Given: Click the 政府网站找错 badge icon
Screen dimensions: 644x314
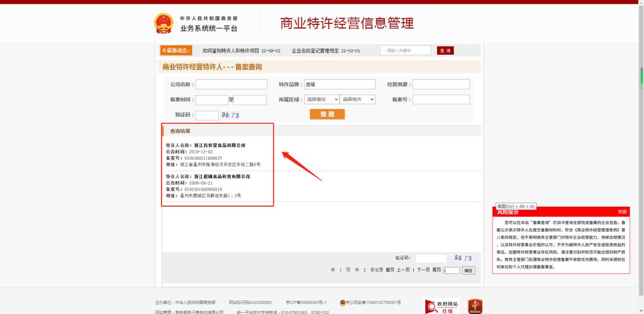Looking at the screenshot, I should pyautogui.click(x=442, y=307).
